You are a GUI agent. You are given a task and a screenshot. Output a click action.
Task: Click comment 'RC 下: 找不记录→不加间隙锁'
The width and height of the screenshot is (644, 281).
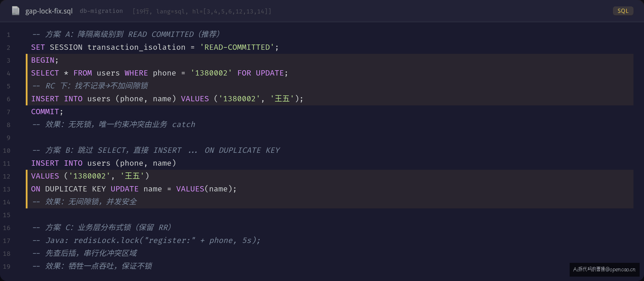pos(90,86)
